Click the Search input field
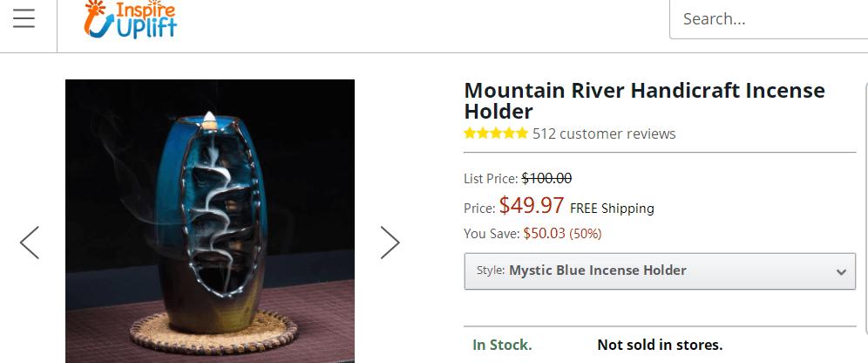The image size is (868, 363). pyautogui.click(x=767, y=19)
